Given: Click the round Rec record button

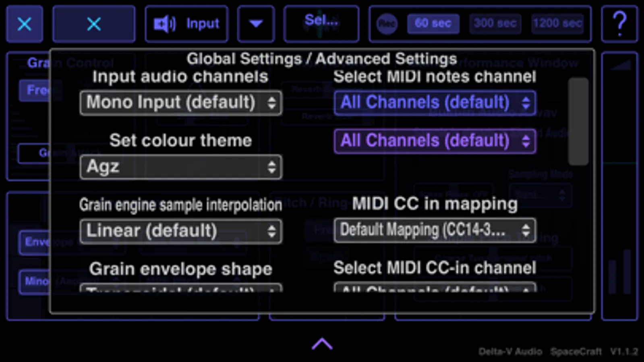Looking at the screenshot, I should 387,24.
